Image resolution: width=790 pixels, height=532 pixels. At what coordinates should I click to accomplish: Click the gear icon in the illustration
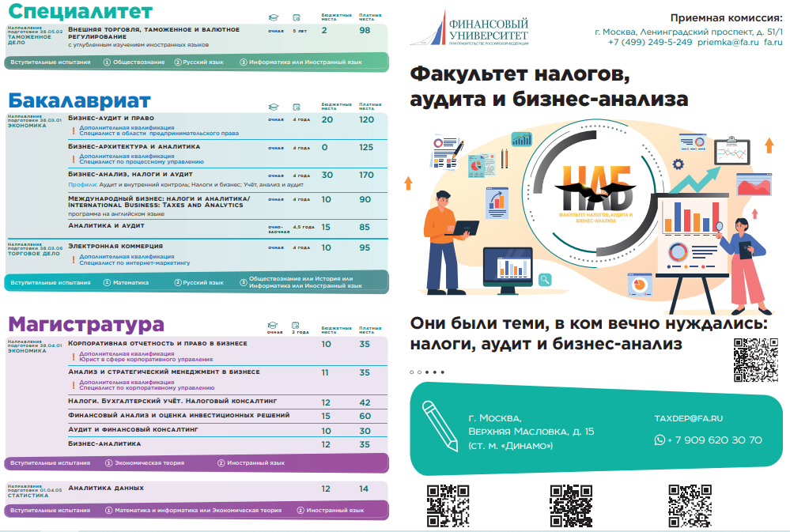click(678, 164)
